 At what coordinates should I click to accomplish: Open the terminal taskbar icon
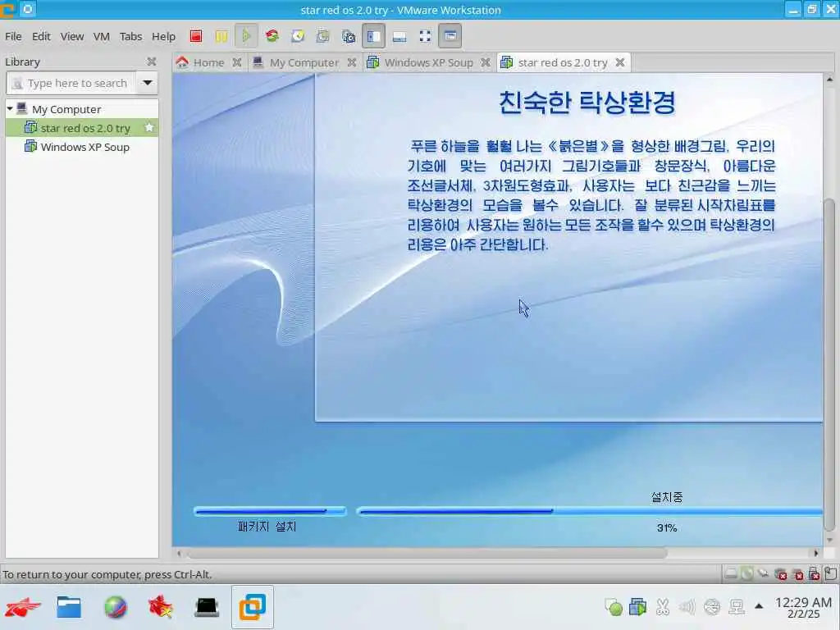207,607
